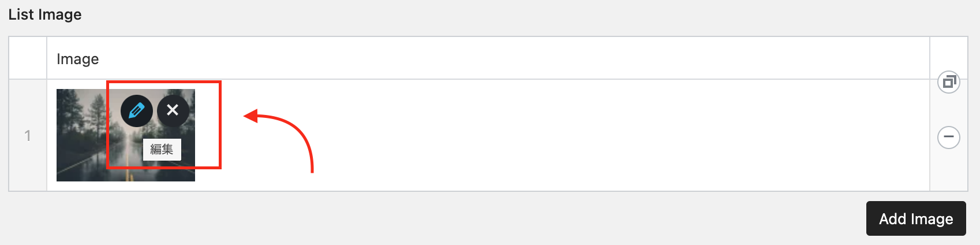The height and width of the screenshot is (245, 980).
Task: Click the red highlight box border
Action: (x=220, y=125)
